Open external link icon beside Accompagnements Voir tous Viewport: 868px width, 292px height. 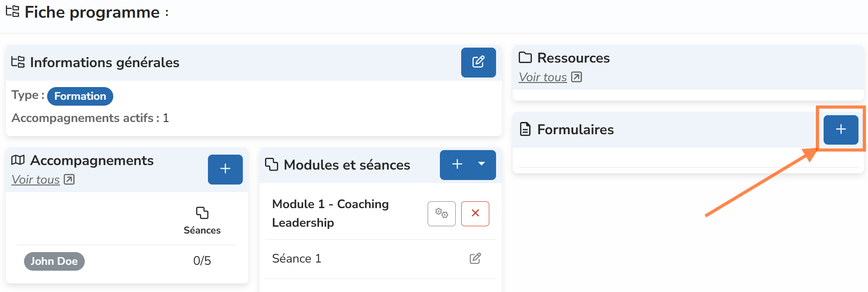69,180
